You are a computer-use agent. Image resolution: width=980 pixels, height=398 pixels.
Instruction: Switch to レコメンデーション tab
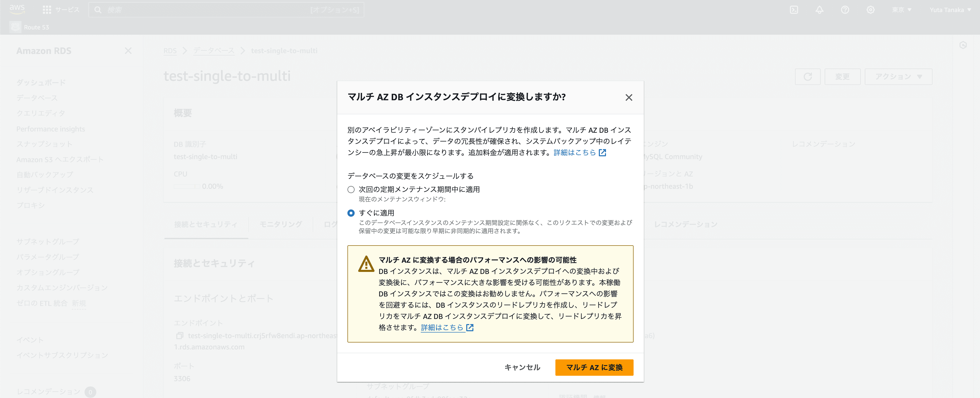click(685, 224)
